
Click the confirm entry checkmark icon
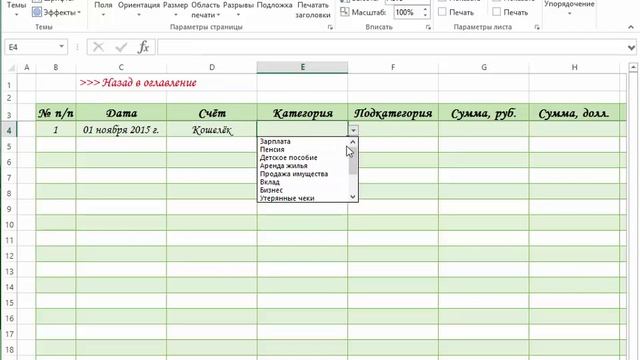[x=121, y=47]
